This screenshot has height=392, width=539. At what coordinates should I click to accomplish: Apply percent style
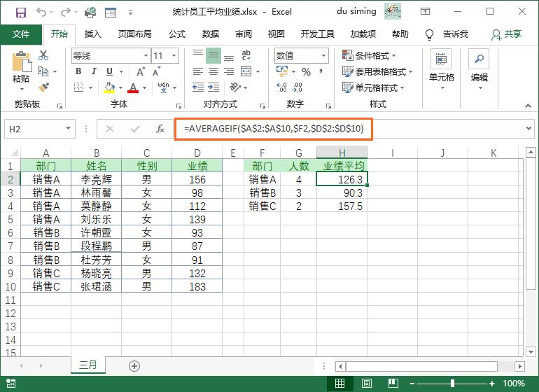pos(306,71)
